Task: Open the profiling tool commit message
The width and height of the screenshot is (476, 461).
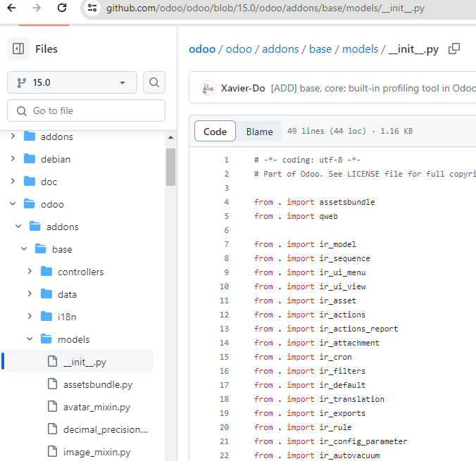Action: pyautogui.click(x=373, y=88)
